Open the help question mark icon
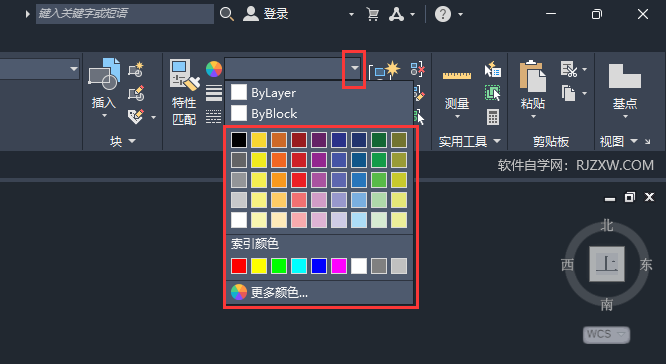This screenshot has height=364, width=666. pos(443,14)
